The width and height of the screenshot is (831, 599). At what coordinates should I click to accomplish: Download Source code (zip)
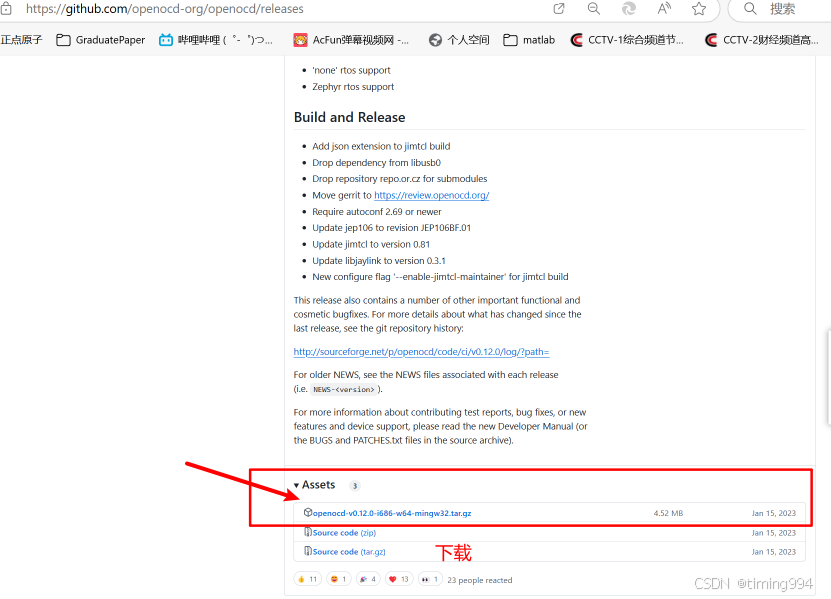click(344, 533)
